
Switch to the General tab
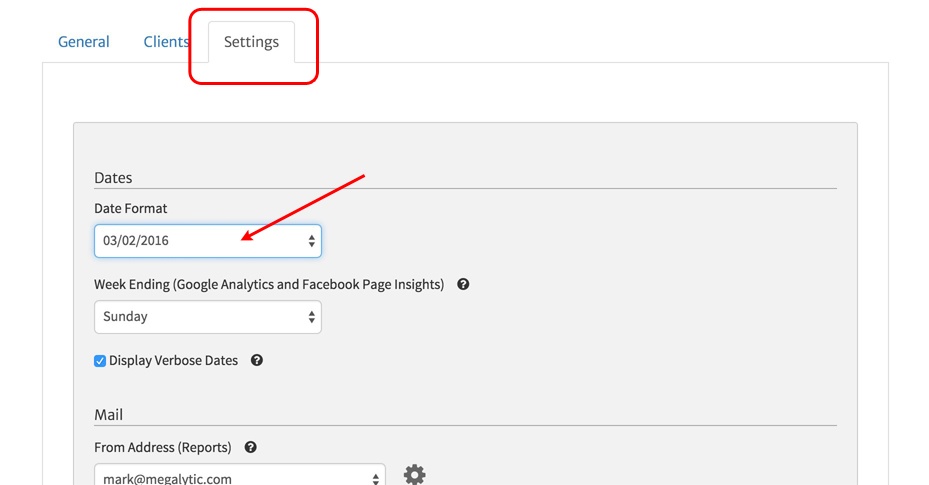coord(84,42)
